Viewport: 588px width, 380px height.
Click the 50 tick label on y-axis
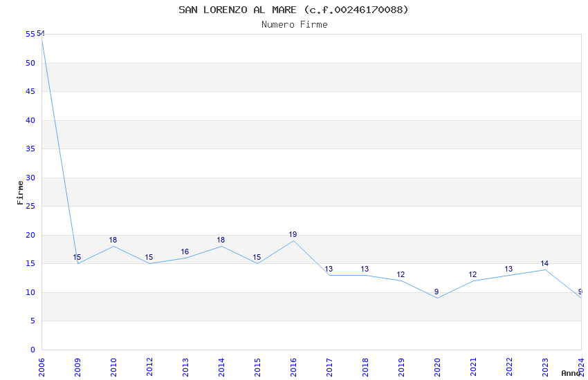coord(30,63)
